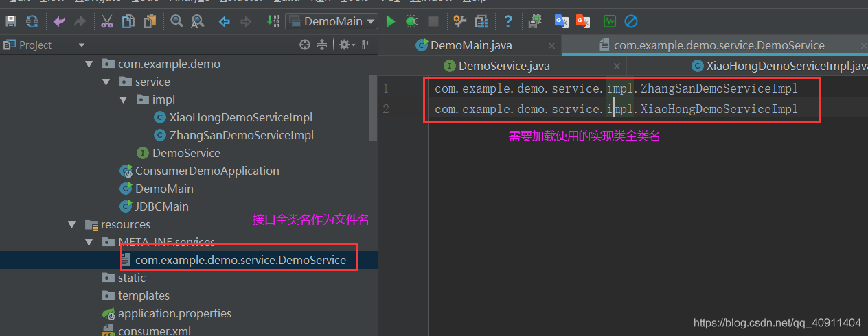Close the DemoMain.java tab
The width and height of the screenshot is (868, 336).
point(551,46)
